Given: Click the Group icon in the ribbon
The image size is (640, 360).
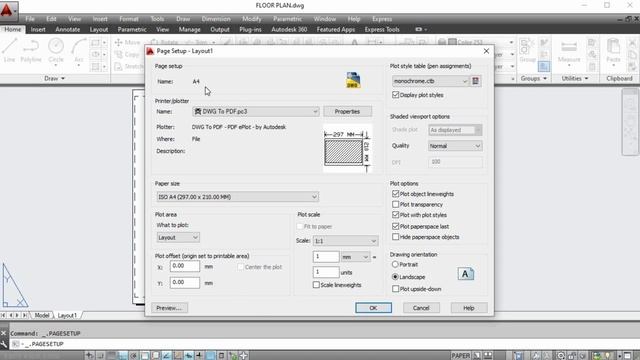Looking at the screenshot, I should pyautogui.click(x=527, y=51).
